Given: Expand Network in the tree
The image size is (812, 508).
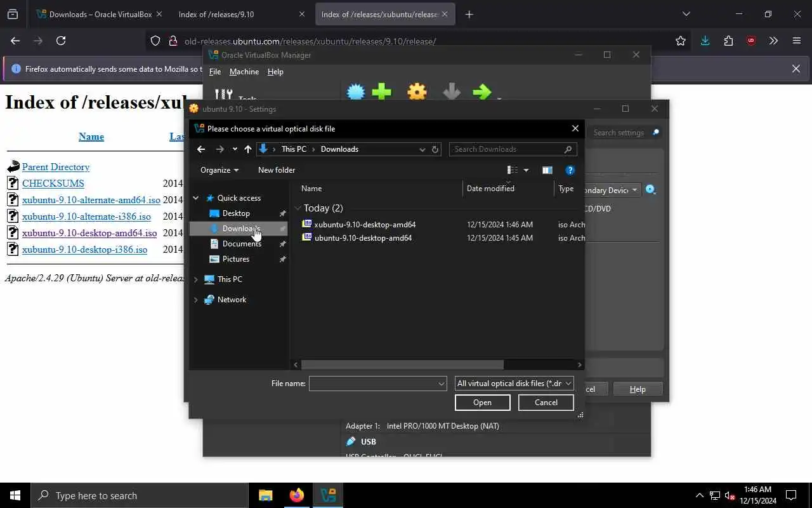Looking at the screenshot, I should pos(196,300).
